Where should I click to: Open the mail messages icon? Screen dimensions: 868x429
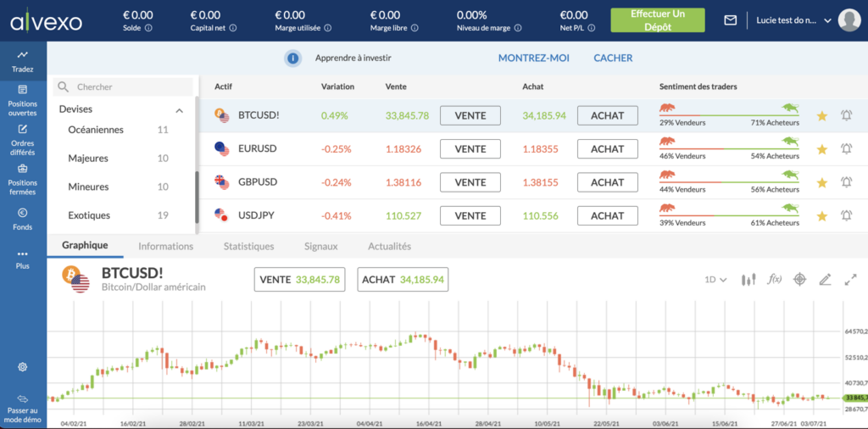(730, 20)
